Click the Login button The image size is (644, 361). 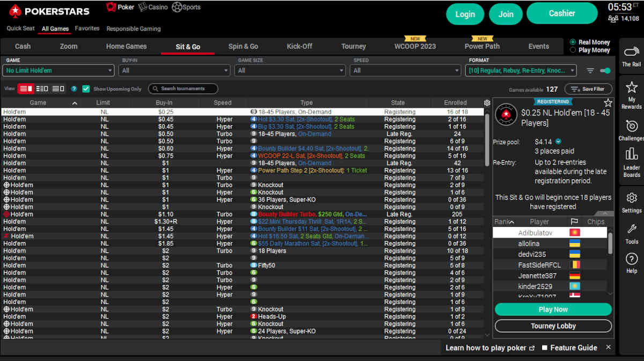465,14
